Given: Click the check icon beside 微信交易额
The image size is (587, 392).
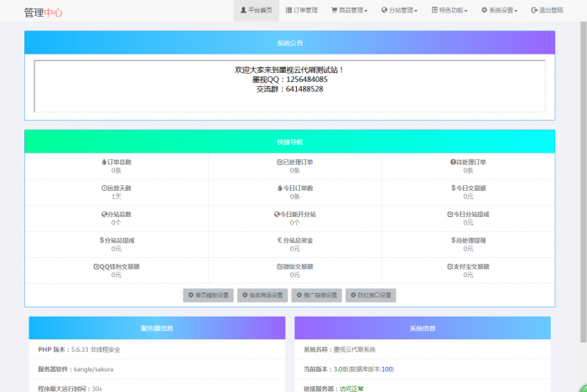Looking at the screenshot, I should (x=279, y=266).
